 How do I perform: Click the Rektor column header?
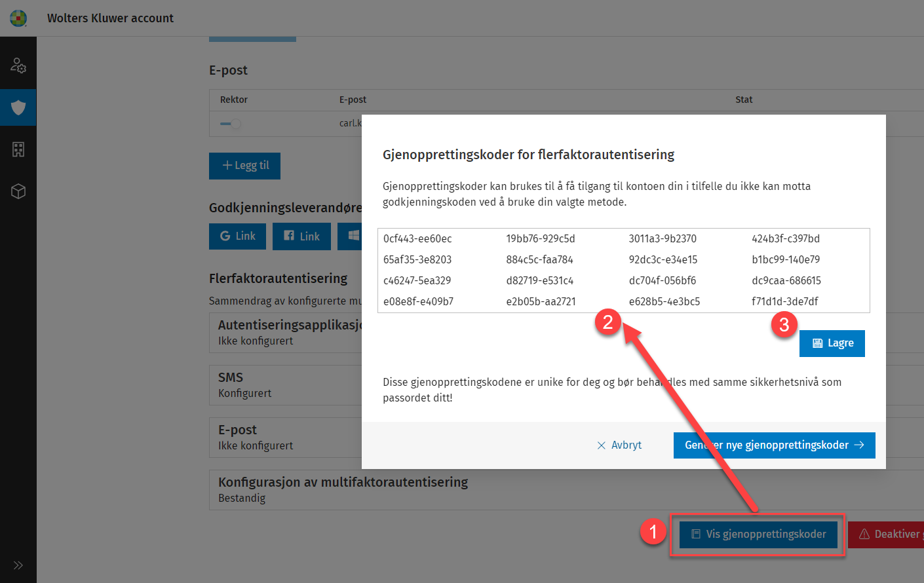pos(234,100)
